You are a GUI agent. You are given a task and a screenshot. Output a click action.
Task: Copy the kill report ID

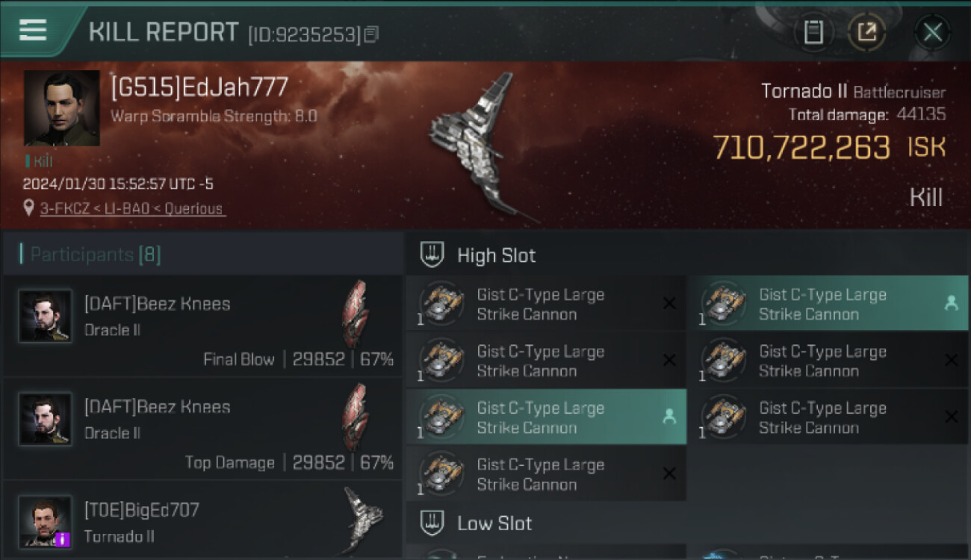[371, 34]
